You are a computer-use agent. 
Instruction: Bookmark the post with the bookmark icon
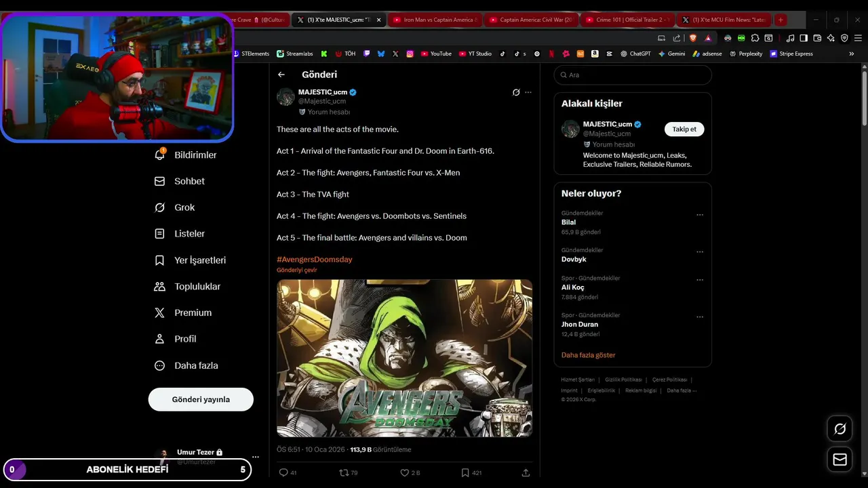(x=465, y=472)
